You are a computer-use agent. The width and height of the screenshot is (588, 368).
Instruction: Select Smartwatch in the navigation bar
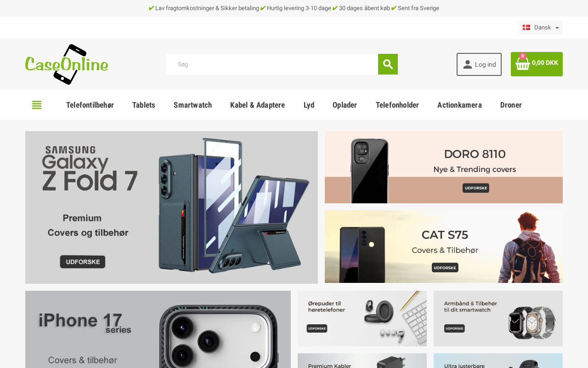(x=192, y=105)
